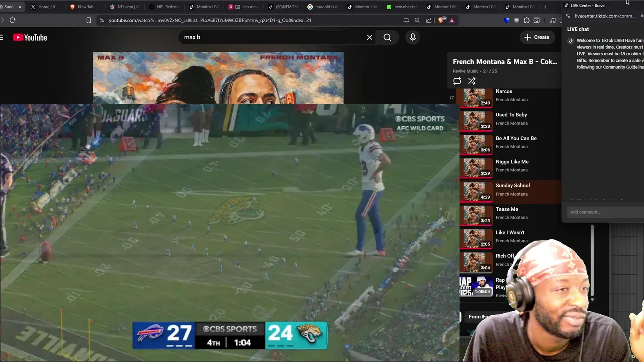This screenshot has width=644, height=362.
Task: Select the Sunday School playlist item
Action: coord(511,191)
